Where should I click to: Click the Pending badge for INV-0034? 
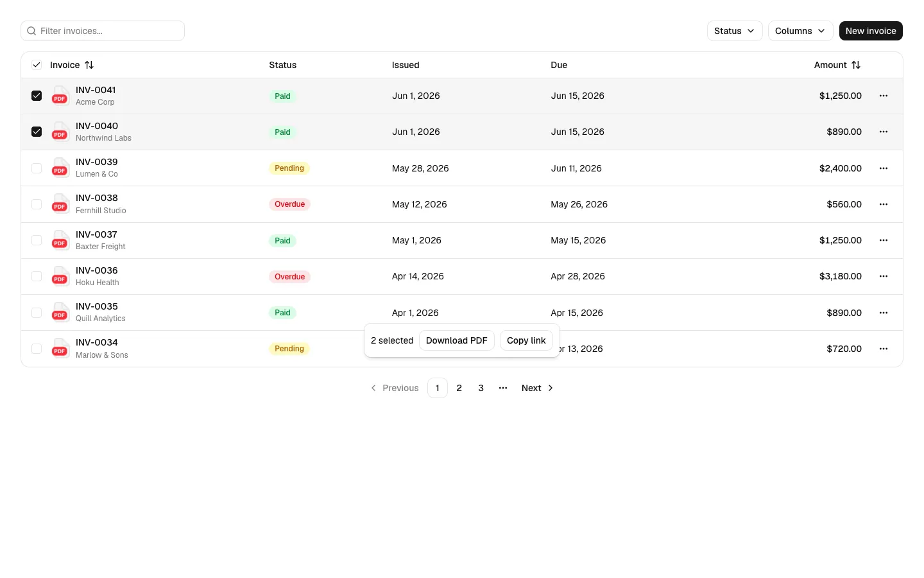pos(289,349)
